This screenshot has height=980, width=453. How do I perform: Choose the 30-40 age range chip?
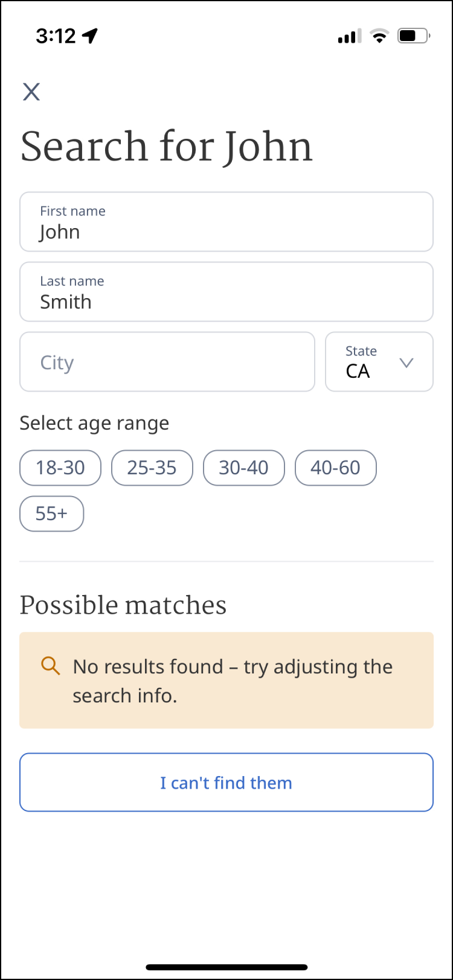(x=244, y=468)
